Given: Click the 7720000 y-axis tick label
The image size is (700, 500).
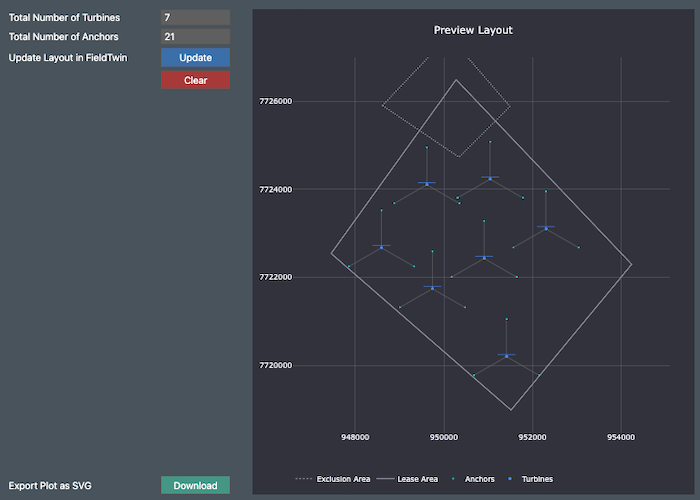Looking at the screenshot, I should (x=275, y=365).
